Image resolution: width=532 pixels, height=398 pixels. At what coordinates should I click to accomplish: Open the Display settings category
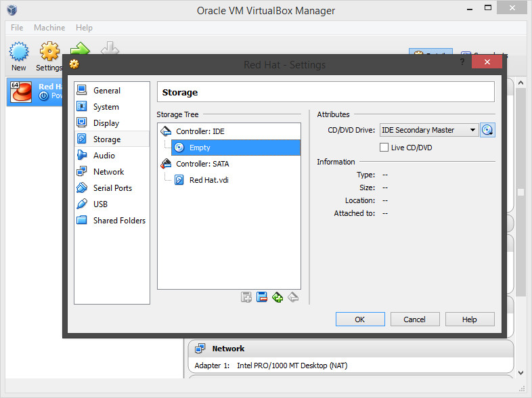[x=112, y=123]
